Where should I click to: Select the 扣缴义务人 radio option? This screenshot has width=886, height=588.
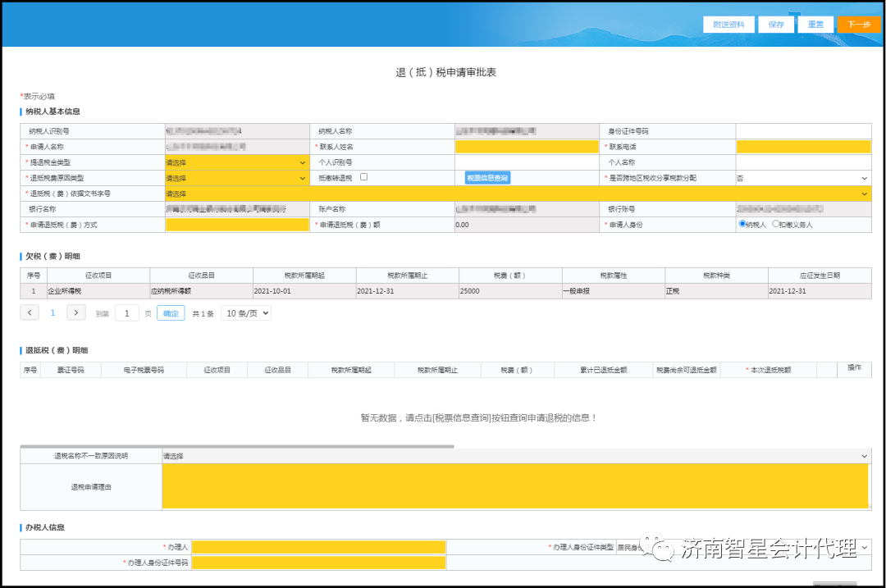776,224
